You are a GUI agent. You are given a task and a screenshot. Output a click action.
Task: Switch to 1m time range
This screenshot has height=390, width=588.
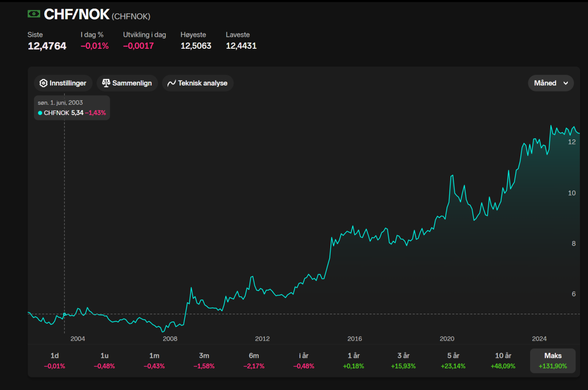point(154,361)
